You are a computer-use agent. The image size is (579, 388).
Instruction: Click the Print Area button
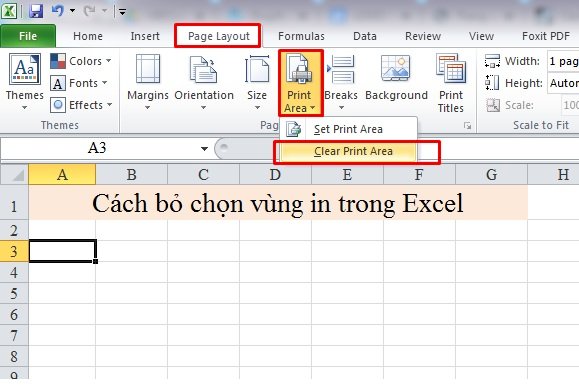tap(300, 83)
